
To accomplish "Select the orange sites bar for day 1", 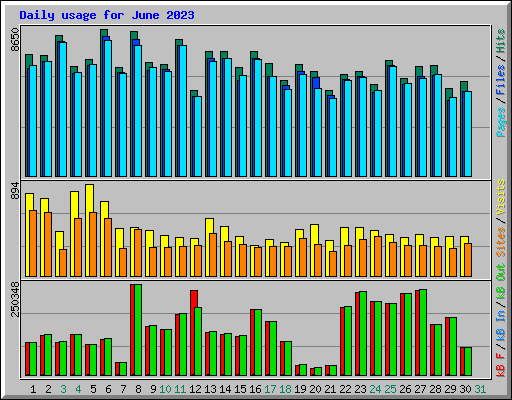I will click(33, 243).
